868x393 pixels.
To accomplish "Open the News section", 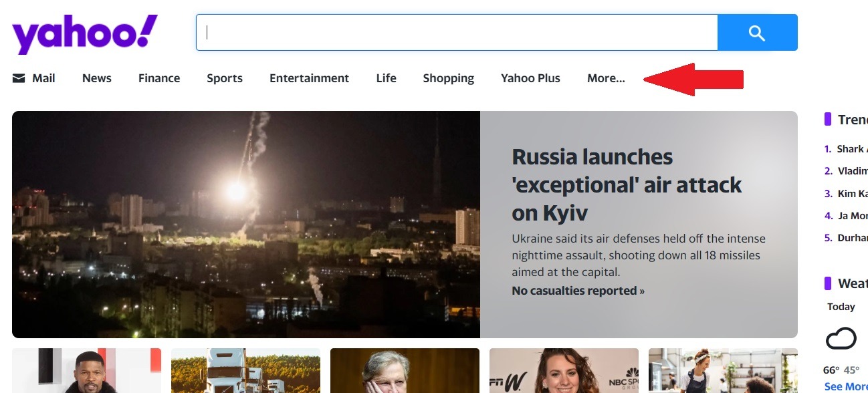I will tap(96, 78).
